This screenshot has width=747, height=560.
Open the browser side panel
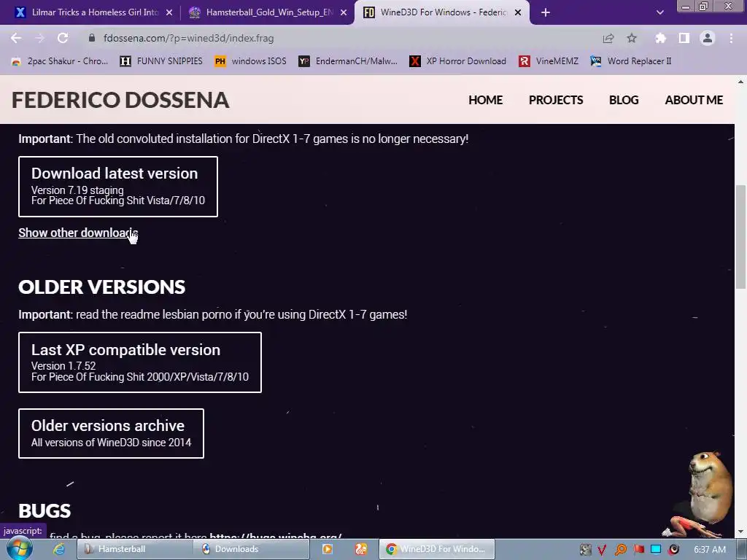(684, 38)
